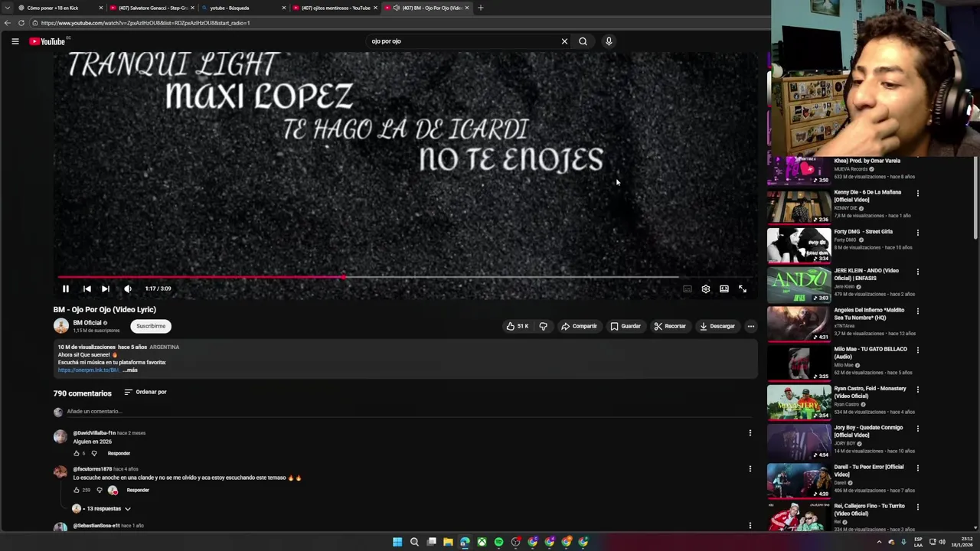Open more actions menu beside Descargar

coord(751,326)
